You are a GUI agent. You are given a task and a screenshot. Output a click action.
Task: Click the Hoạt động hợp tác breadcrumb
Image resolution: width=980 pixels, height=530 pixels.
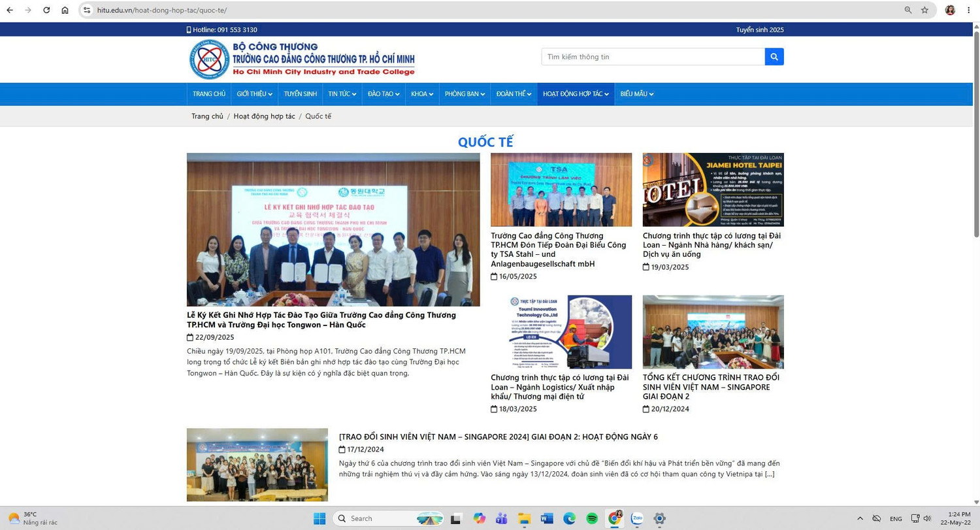pyautogui.click(x=265, y=116)
